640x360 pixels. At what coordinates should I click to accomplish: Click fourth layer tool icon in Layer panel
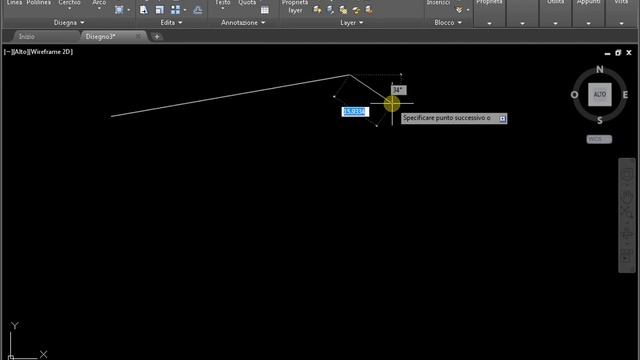tap(356, 10)
